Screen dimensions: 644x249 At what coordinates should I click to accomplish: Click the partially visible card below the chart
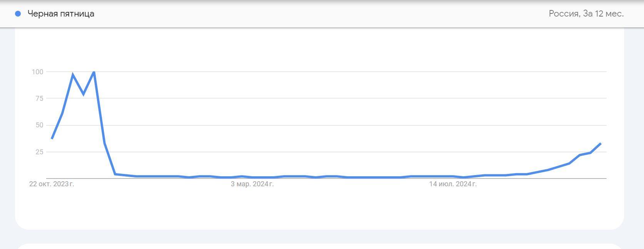(319, 246)
